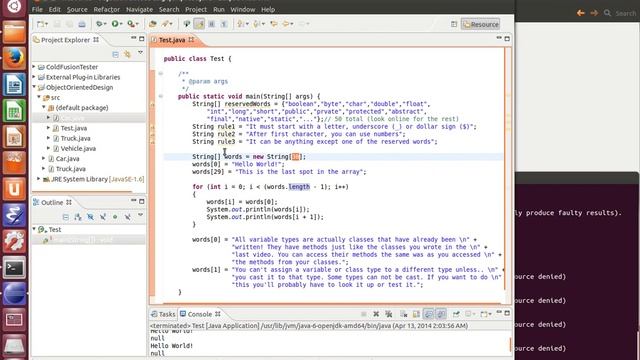Click the Open Type toolbar icon
Viewport: 640px width, 360px height.
point(153,24)
